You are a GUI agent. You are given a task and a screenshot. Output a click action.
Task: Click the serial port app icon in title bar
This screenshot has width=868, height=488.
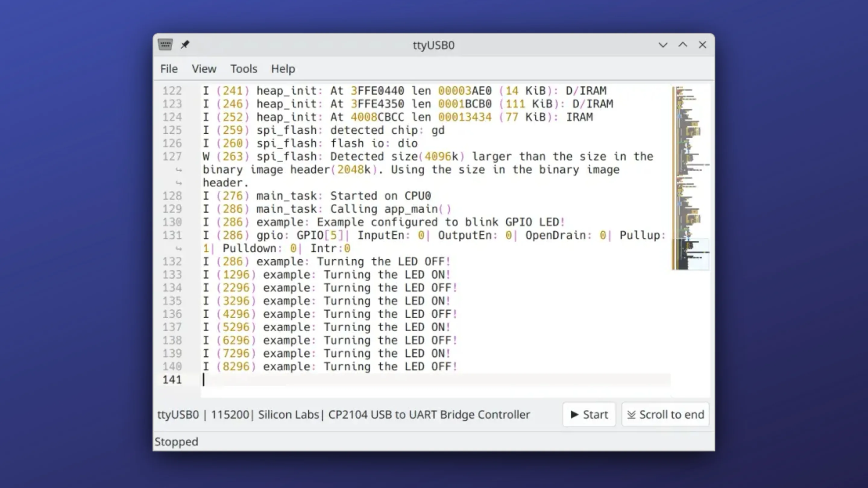[165, 45]
